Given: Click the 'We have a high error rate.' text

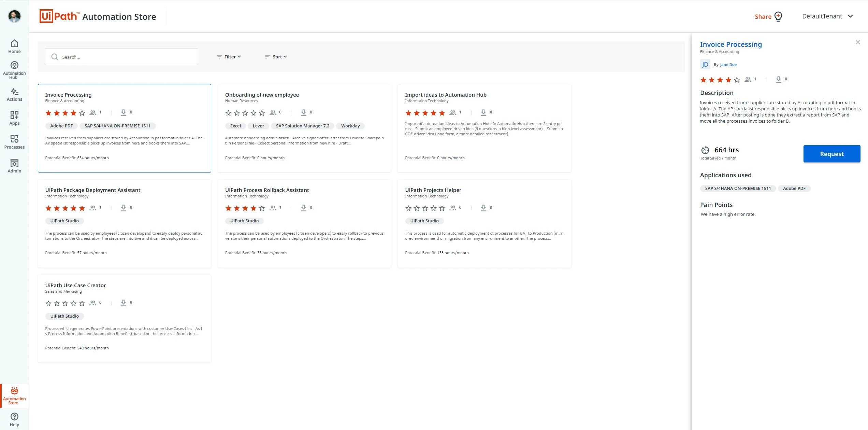Looking at the screenshot, I should tap(728, 214).
